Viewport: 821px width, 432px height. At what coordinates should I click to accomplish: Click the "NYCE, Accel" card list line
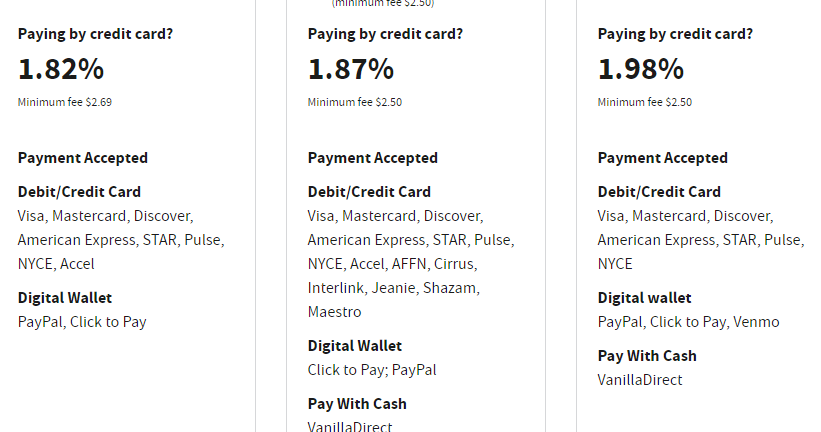pos(58,264)
